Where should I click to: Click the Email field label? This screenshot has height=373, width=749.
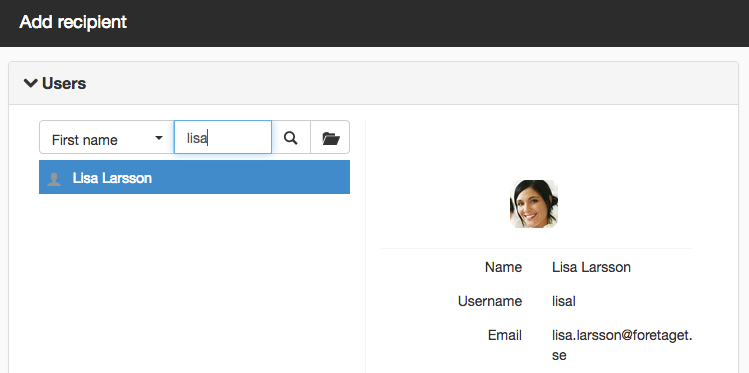point(505,335)
